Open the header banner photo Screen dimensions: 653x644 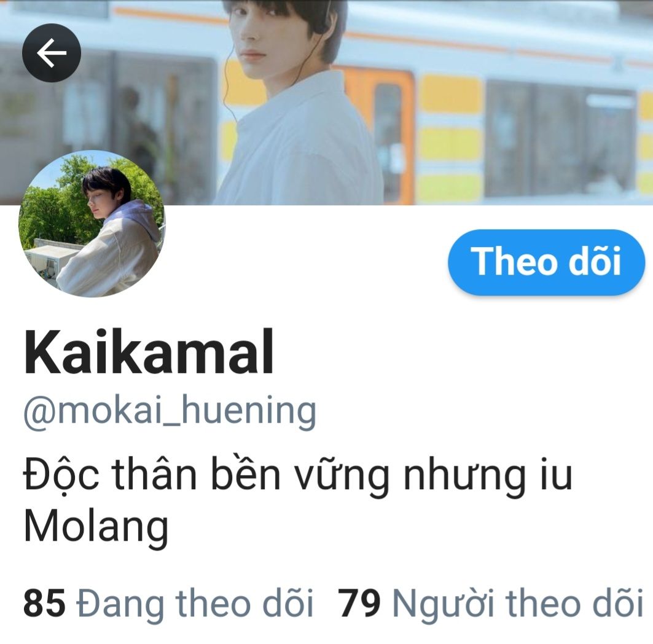tap(327, 103)
